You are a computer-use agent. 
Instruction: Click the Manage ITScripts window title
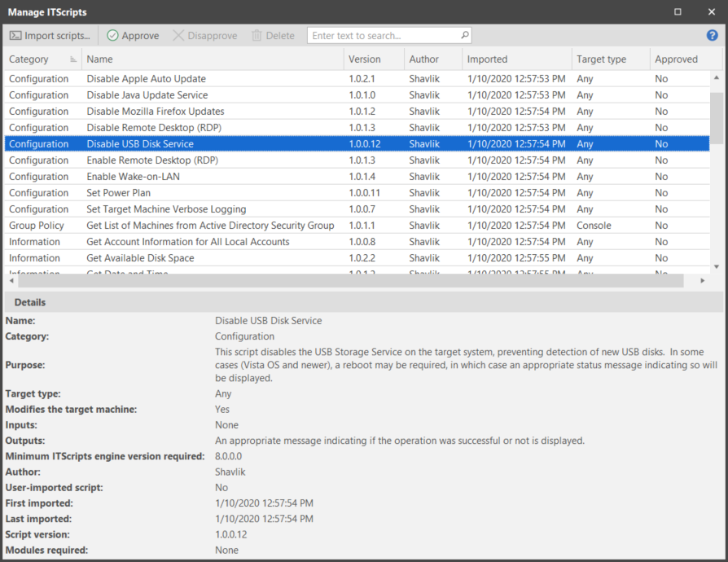click(47, 12)
